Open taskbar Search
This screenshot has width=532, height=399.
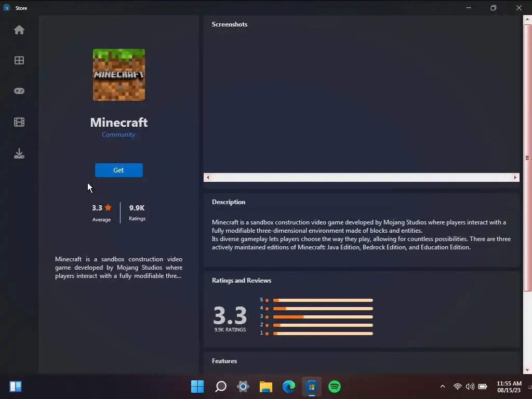220,387
